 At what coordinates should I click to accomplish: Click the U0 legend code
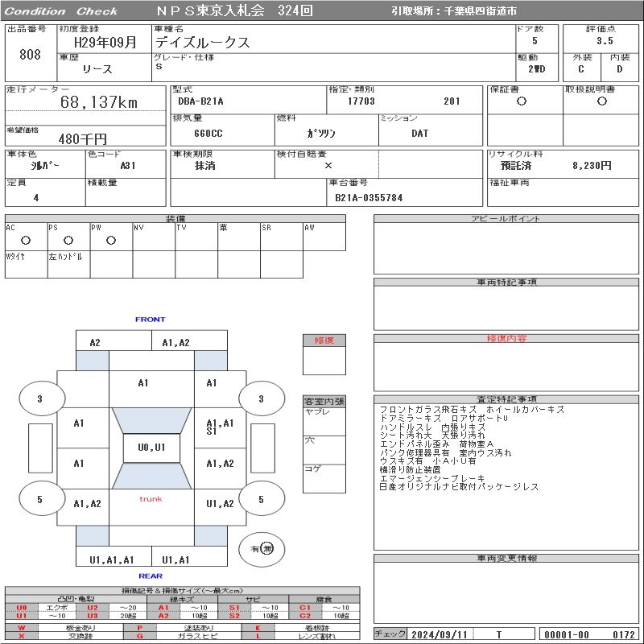click(x=22, y=608)
